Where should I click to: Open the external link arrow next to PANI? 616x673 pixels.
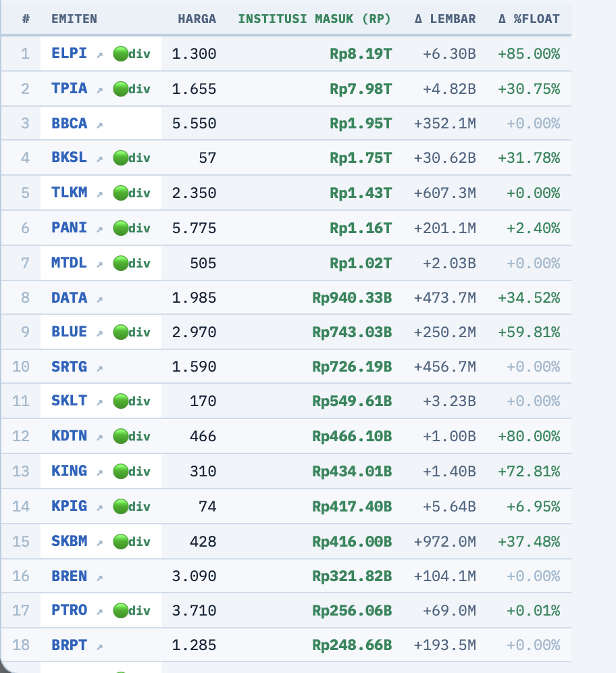(x=99, y=230)
